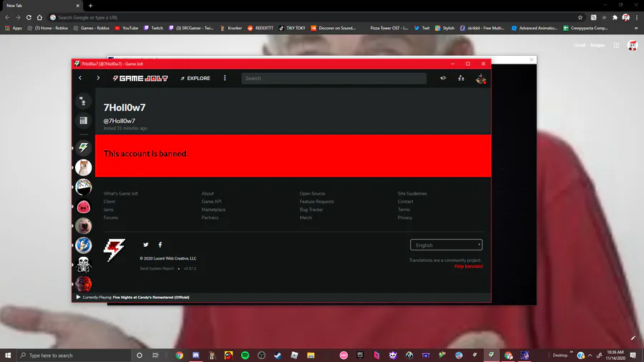Click the Merch footer link

(306, 217)
